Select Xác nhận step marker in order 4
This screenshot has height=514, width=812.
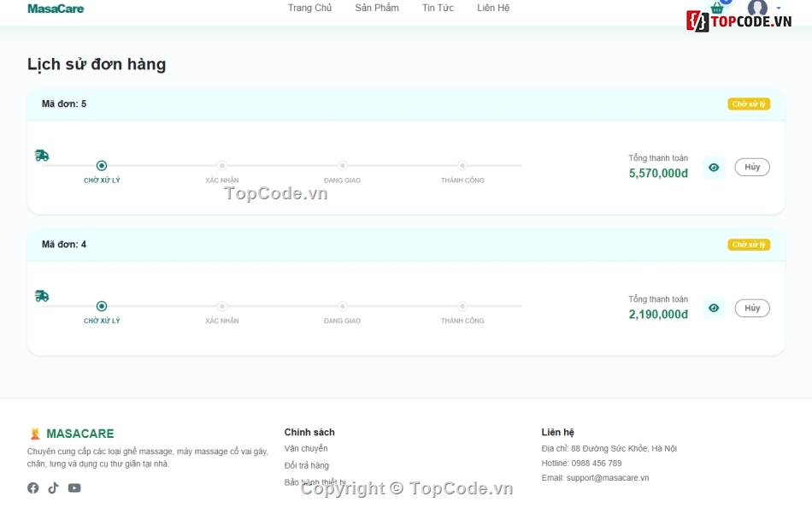(221, 305)
